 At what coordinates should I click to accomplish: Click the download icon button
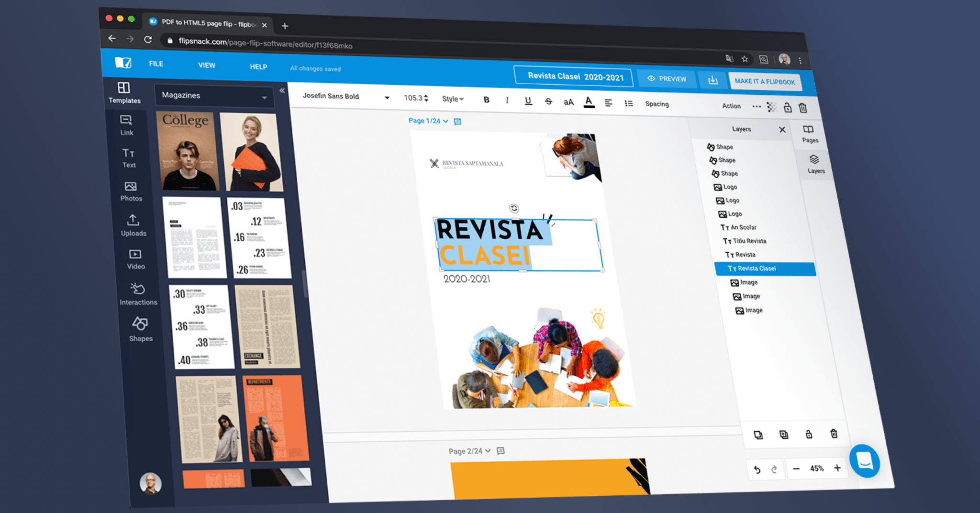[x=713, y=80]
